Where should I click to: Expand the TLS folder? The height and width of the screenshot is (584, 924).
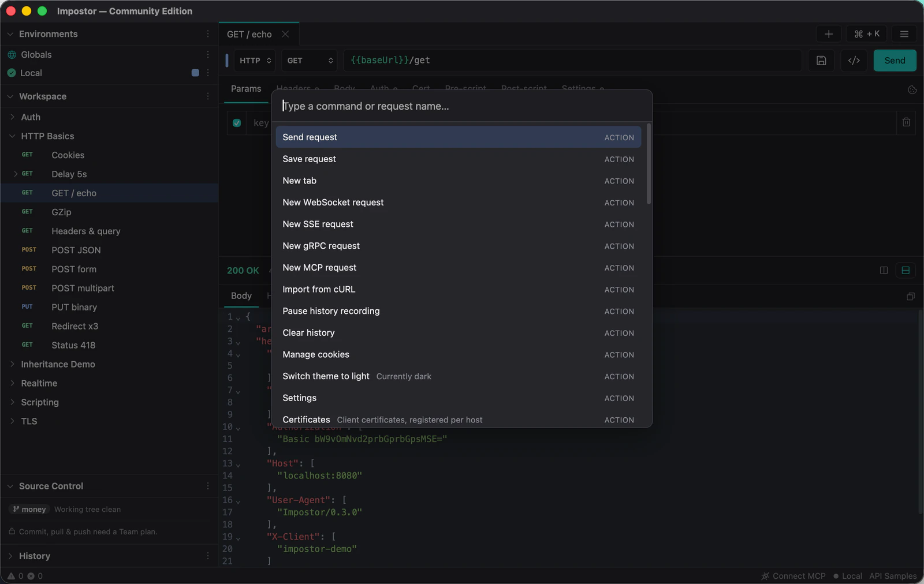click(x=12, y=421)
